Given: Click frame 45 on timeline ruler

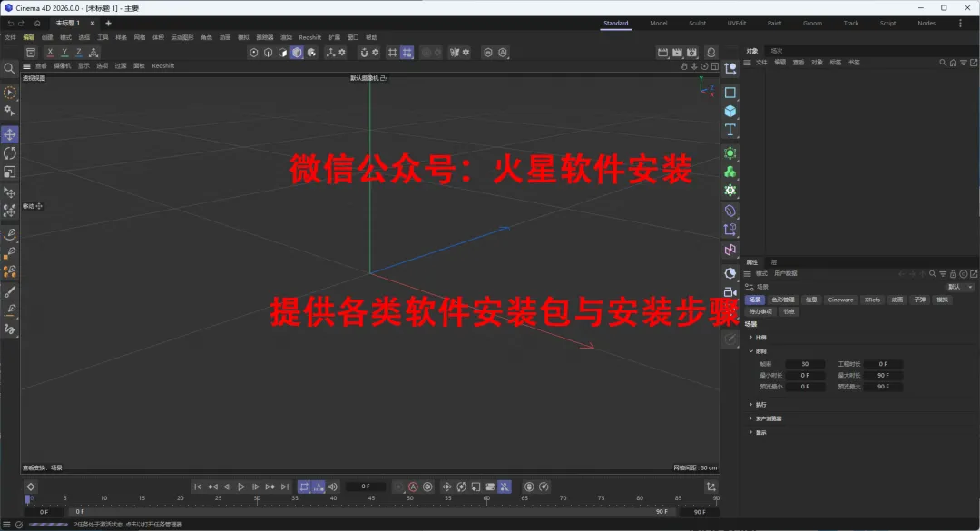Looking at the screenshot, I should pos(371,498).
